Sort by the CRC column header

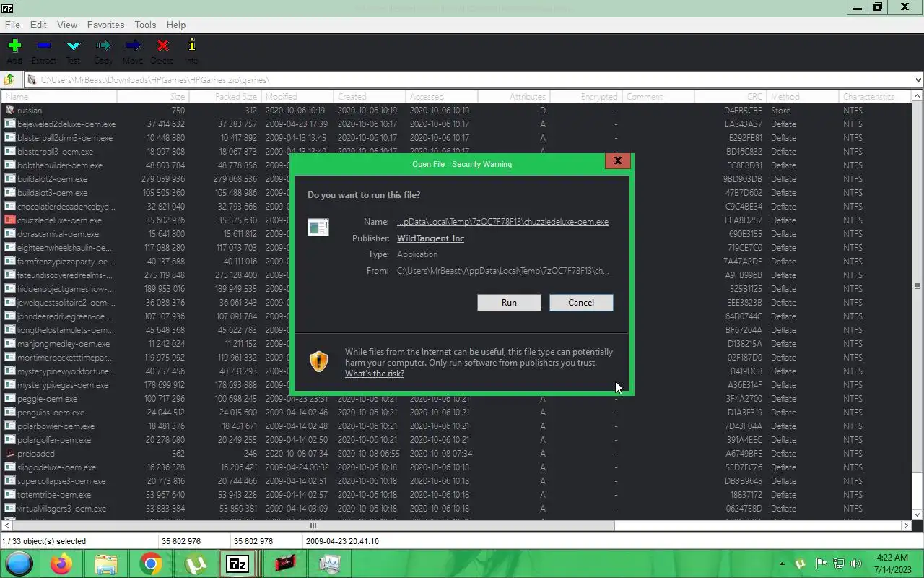[x=730, y=97]
